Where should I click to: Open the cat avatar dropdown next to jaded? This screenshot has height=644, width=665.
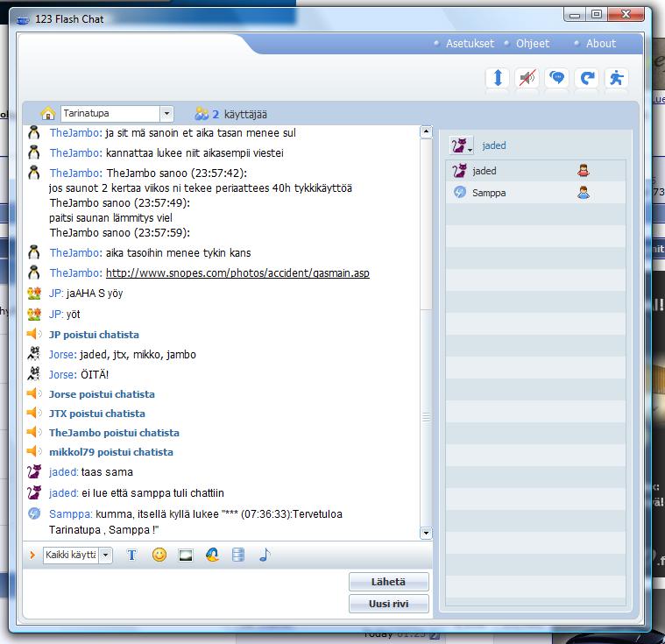(462, 145)
